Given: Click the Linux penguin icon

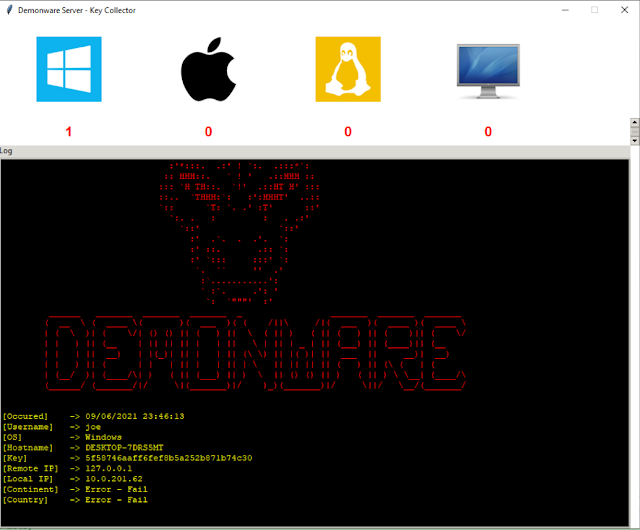Looking at the screenshot, I should point(348,69).
